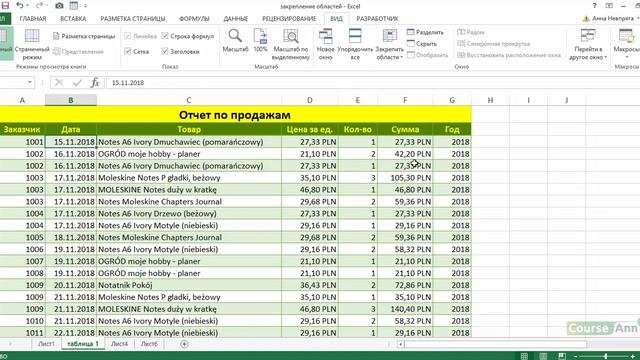Expand the Name Box dropdown arrow
Viewport: 640px width, 360px height.
pyautogui.click(x=30, y=82)
